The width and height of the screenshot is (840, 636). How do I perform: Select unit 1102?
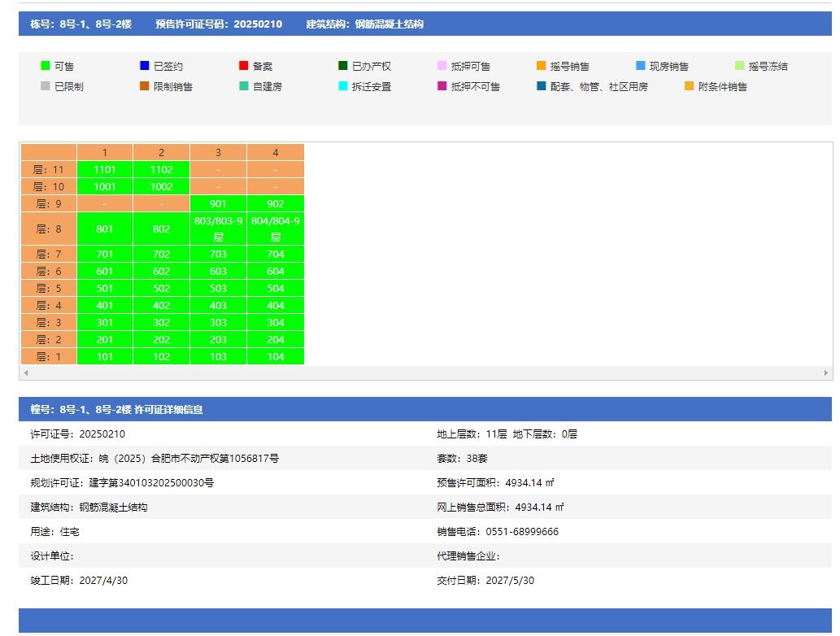coord(161,169)
